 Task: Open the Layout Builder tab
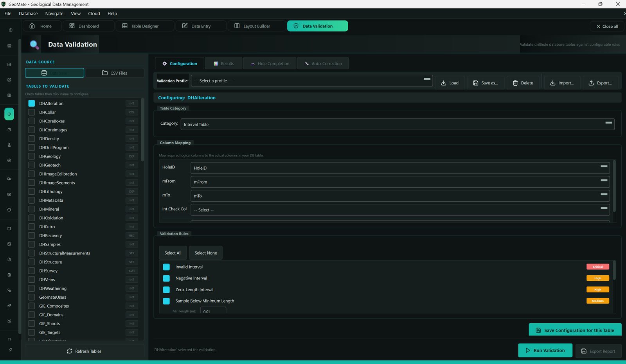point(256,26)
